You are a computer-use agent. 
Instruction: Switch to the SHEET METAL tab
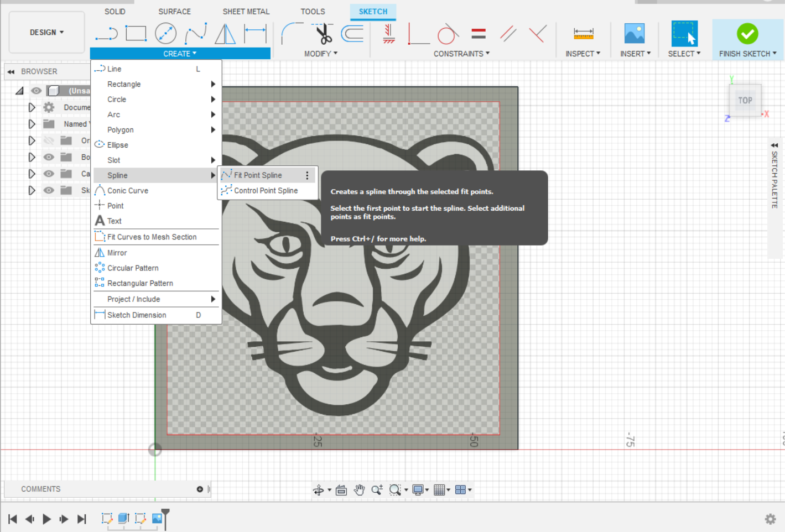[246, 12]
